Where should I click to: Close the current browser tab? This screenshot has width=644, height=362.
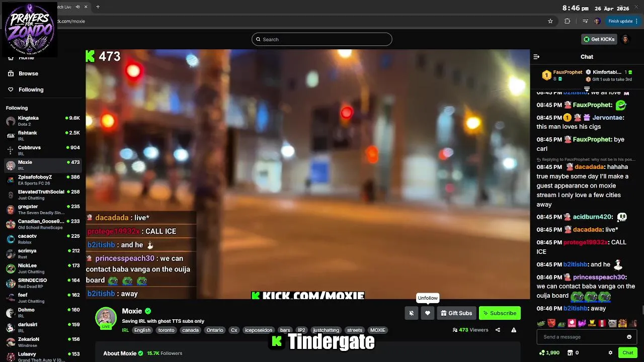click(x=86, y=7)
